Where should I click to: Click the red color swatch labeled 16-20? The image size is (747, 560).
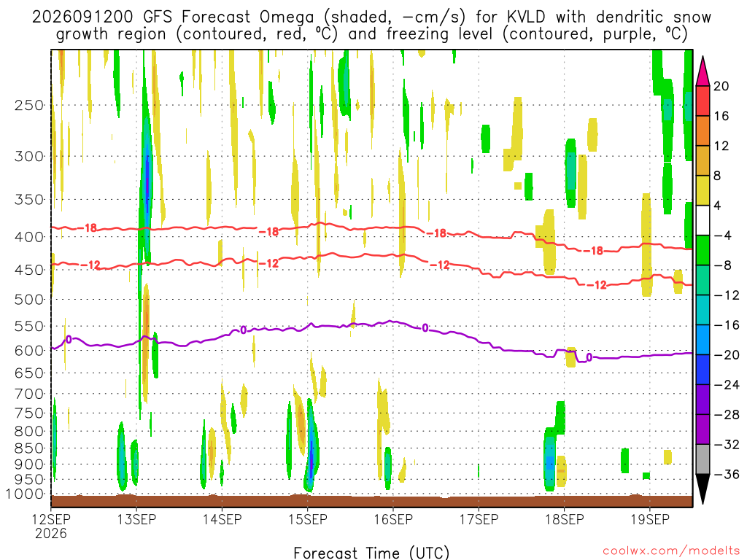tap(703, 101)
